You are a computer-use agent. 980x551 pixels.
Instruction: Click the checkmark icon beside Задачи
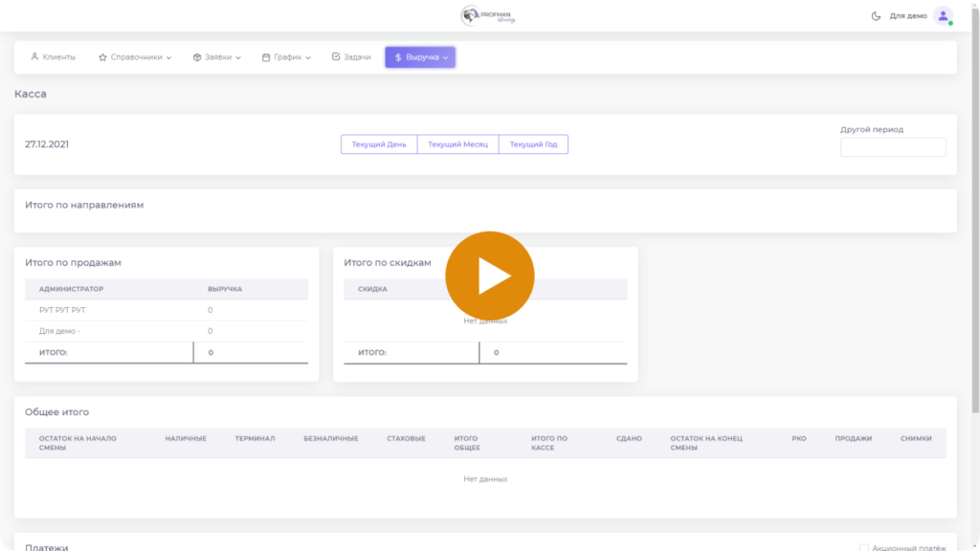pyautogui.click(x=336, y=57)
